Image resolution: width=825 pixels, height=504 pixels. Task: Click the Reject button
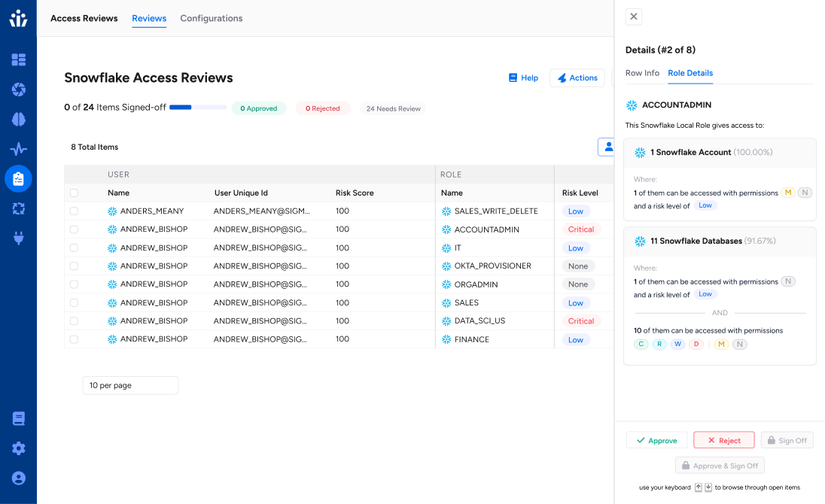[x=724, y=440]
